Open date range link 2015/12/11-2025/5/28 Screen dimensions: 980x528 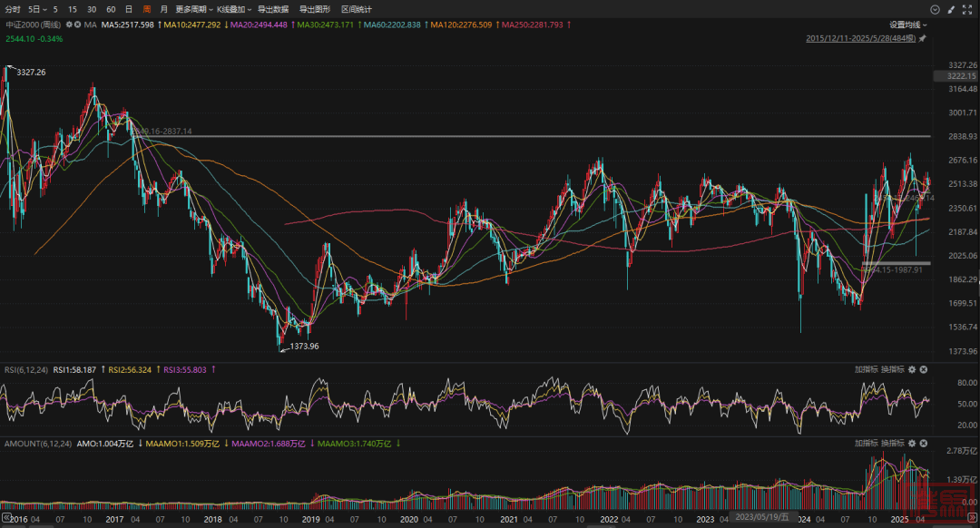(860, 38)
